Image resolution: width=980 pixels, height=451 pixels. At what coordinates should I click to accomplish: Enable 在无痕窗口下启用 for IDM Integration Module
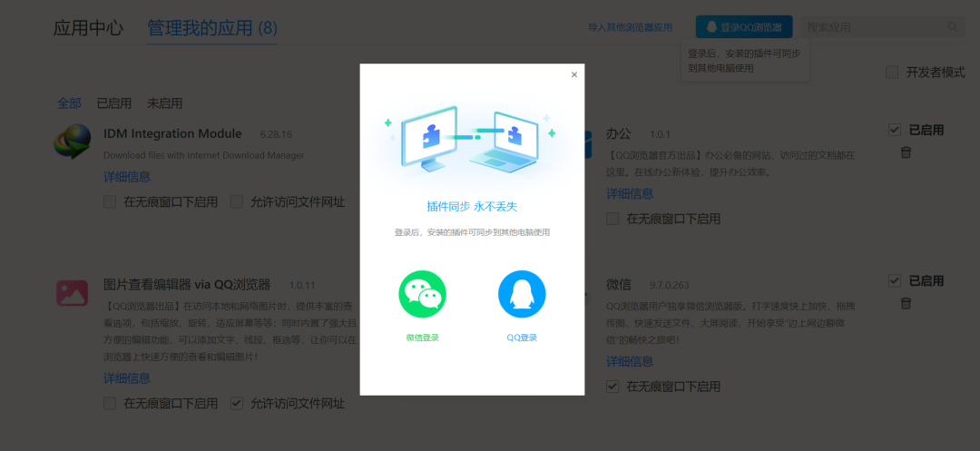coord(110,201)
